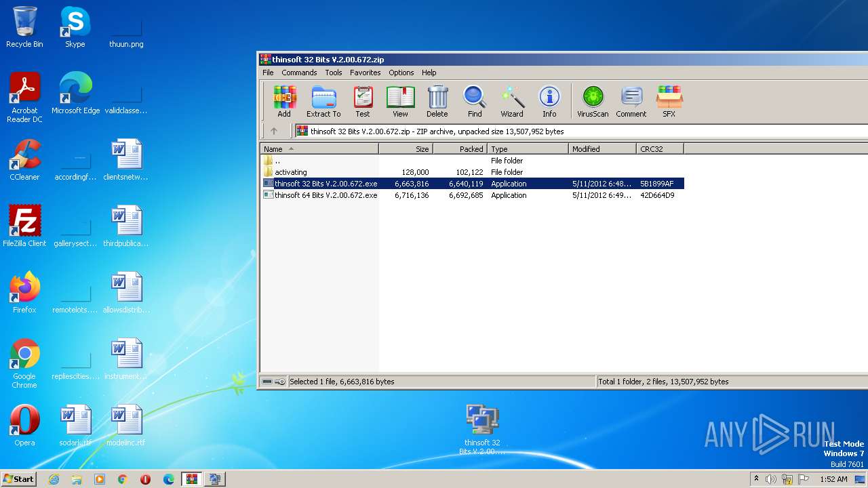
Task: Click CRC32 value 42D664D9
Action: 657,195
